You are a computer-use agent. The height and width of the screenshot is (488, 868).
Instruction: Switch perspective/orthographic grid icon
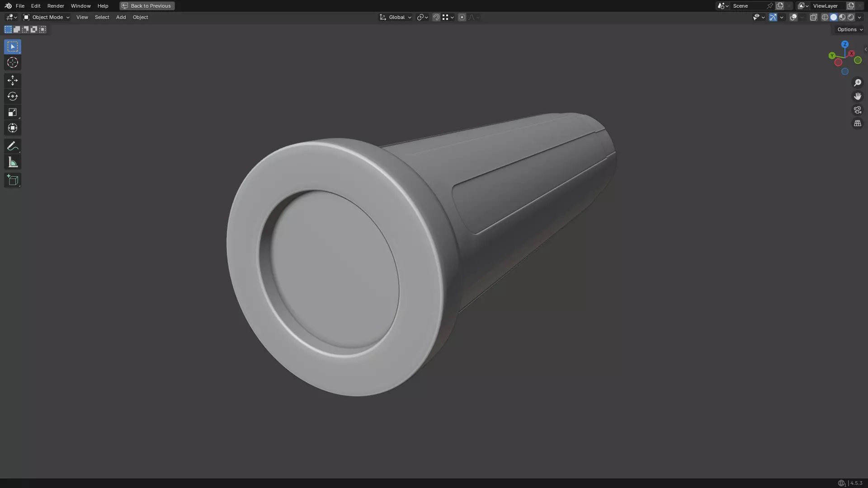click(858, 123)
